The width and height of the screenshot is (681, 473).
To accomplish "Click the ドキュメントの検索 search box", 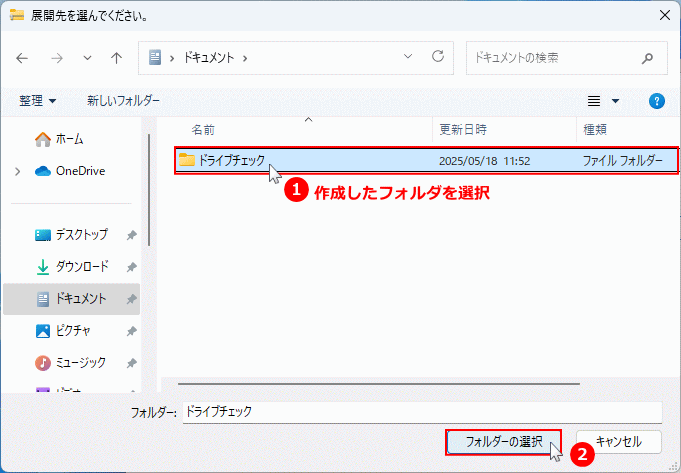I will pos(566,58).
